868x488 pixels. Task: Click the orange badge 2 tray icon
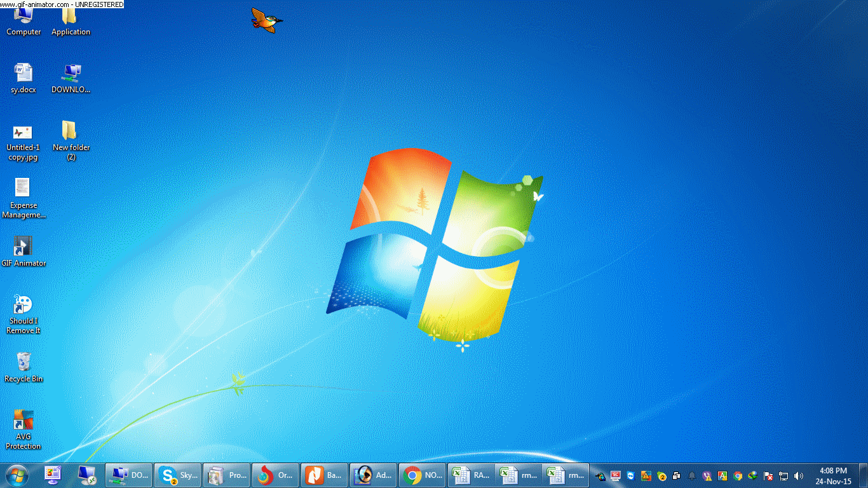661,476
